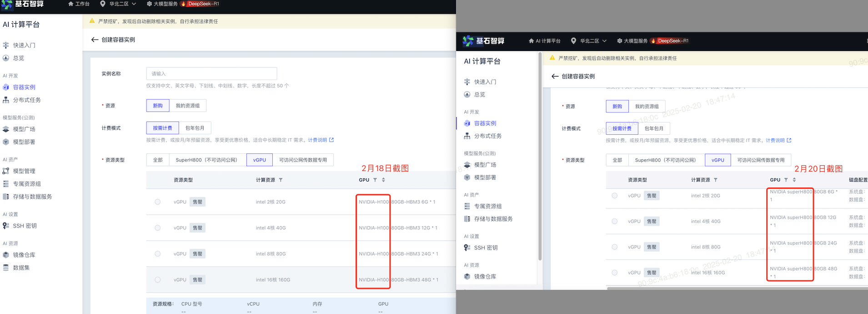Click SSH 密钥 key icon in left screenshot
Screen dimensions: 868x314
click(6, 226)
